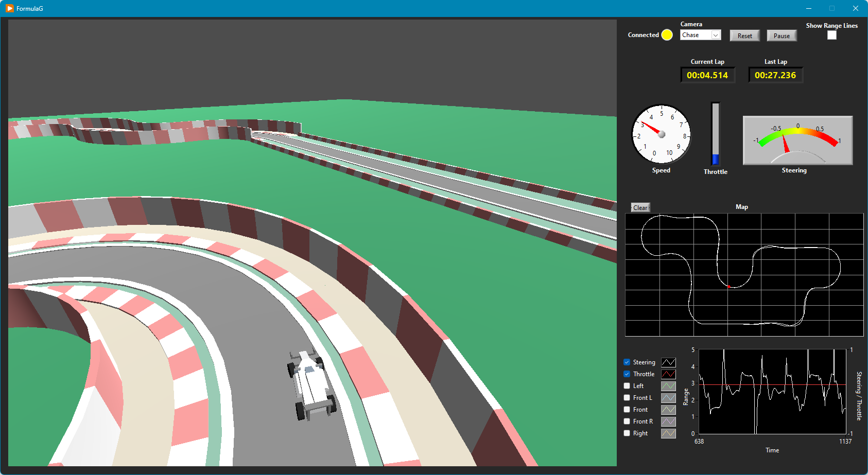Enable the Show Range Lines checkbox

831,35
